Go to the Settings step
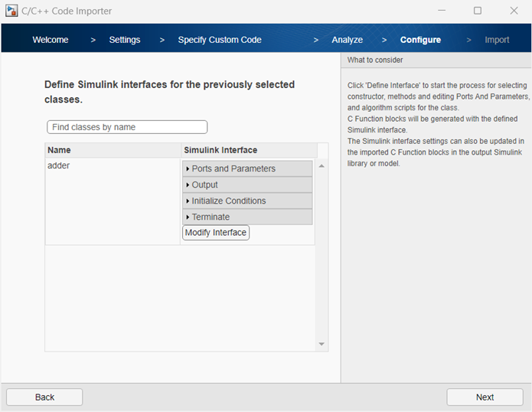This screenshot has width=532, height=412. pos(125,40)
